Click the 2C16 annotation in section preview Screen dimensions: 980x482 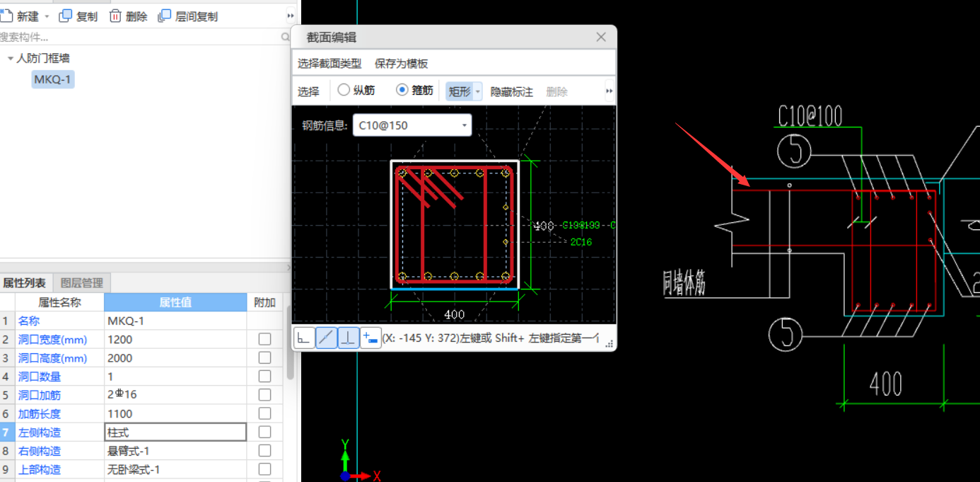coord(581,242)
